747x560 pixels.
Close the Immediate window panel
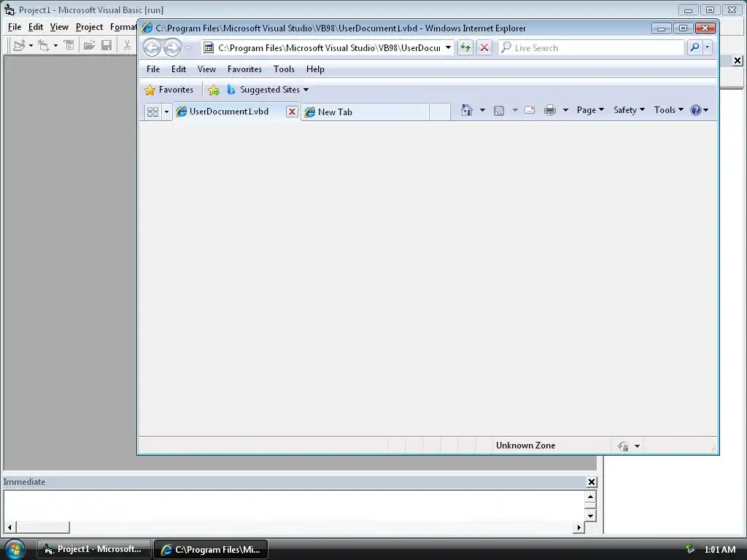591,482
